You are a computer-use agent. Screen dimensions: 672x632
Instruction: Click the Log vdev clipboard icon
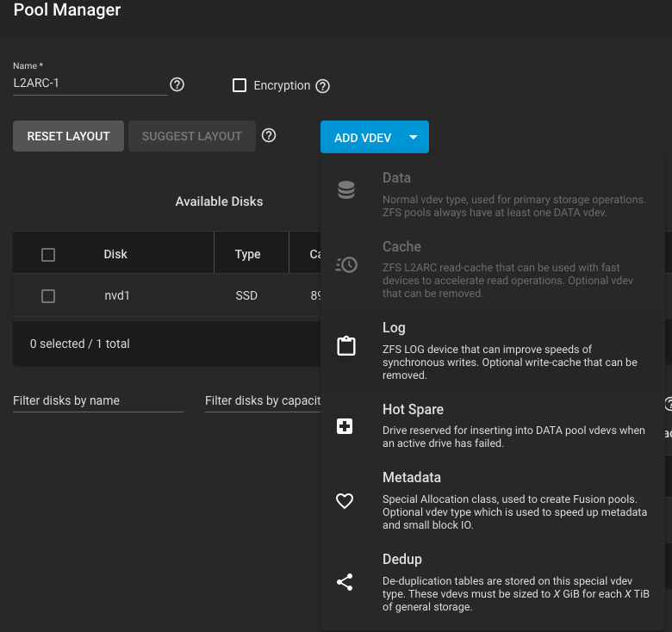[346, 346]
